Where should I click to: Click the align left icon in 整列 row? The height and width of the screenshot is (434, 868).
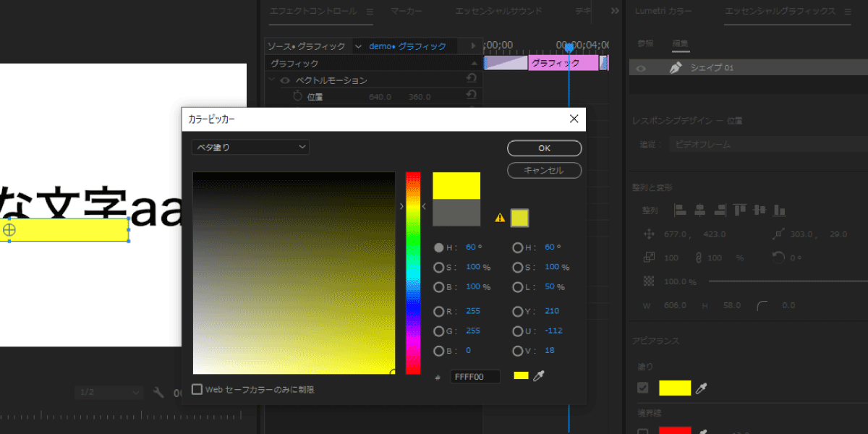coord(680,210)
